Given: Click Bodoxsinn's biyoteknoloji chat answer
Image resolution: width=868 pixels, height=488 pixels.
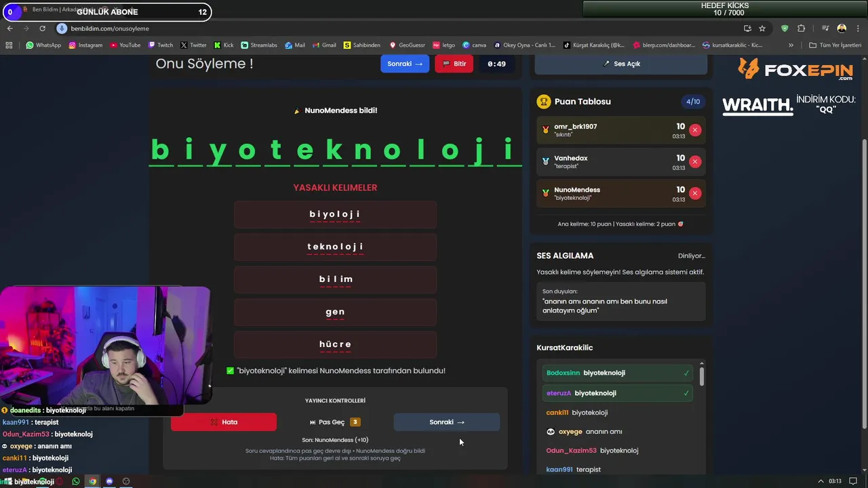Looking at the screenshot, I should pyautogui.click(x=618, y=373).
